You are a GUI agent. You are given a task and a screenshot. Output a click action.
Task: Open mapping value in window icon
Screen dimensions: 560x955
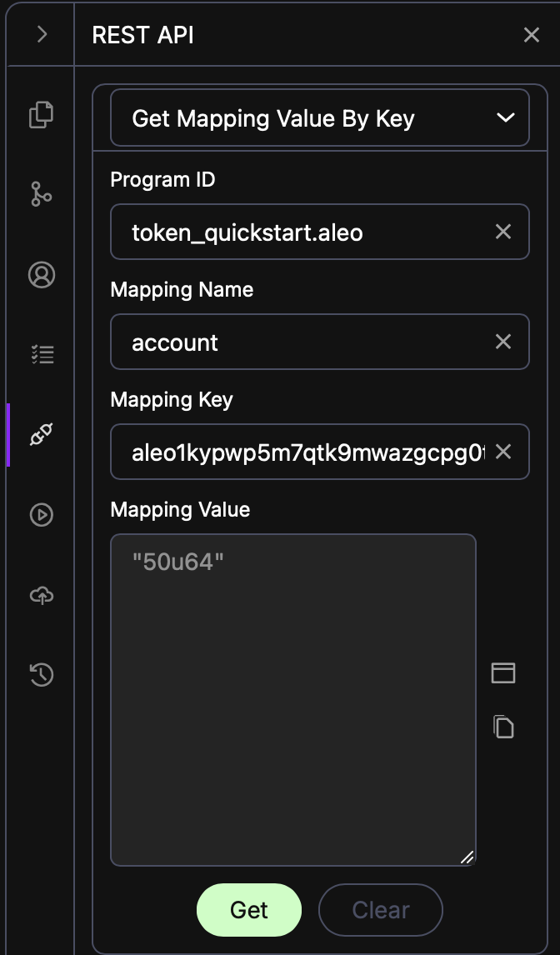click(503, 673)
